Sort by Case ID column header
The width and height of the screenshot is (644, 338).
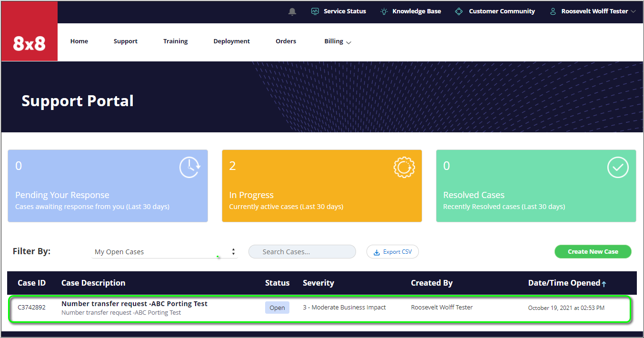click(32, 283)
